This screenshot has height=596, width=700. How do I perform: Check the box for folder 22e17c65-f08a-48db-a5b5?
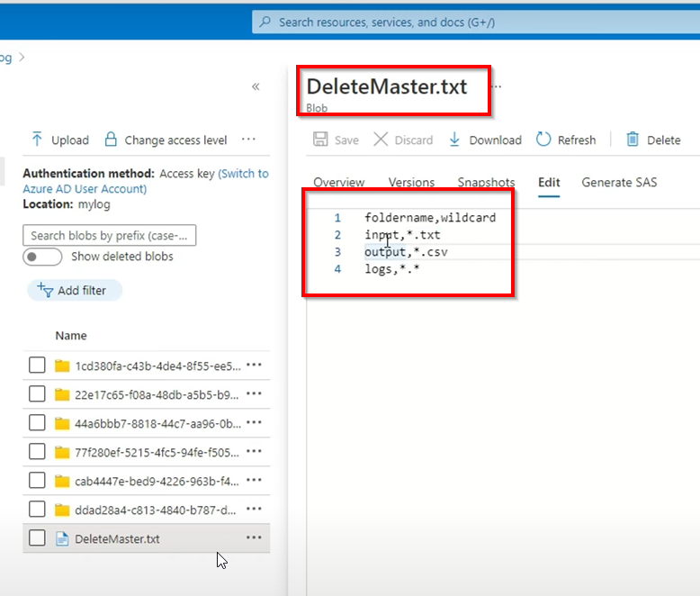pos(37,394)
